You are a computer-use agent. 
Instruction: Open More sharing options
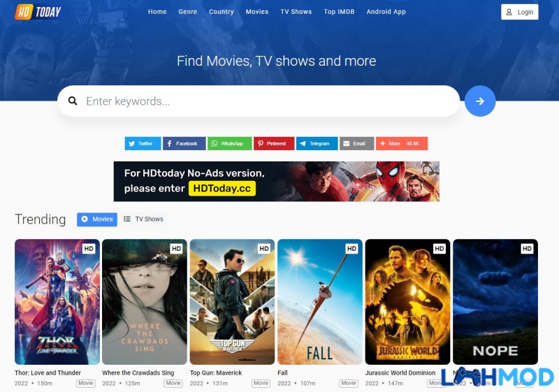pos(401,143)
